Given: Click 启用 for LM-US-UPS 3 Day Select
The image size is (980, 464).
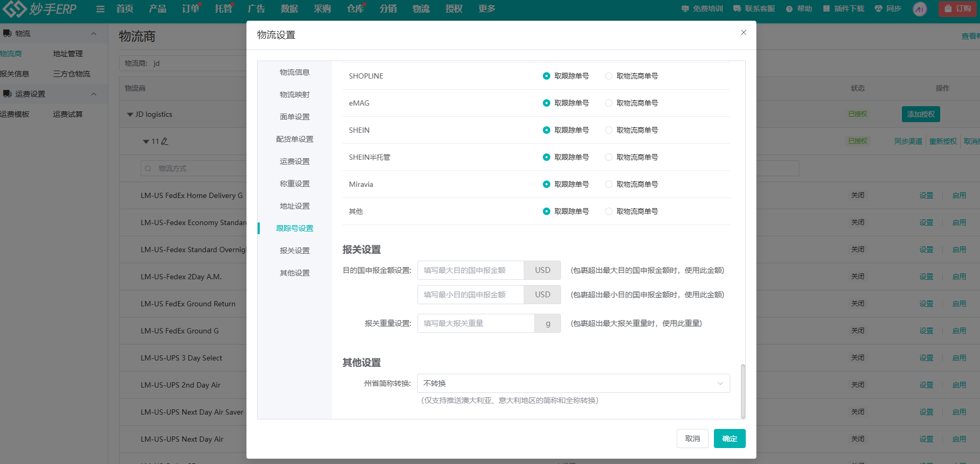Looking at the screenshot, I should click(x=959, y=358).
